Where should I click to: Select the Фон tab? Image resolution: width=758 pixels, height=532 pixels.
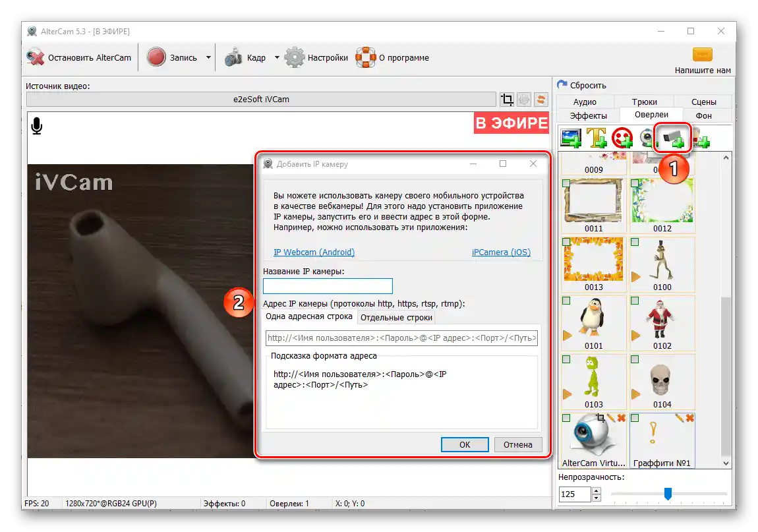click(703, 115)
